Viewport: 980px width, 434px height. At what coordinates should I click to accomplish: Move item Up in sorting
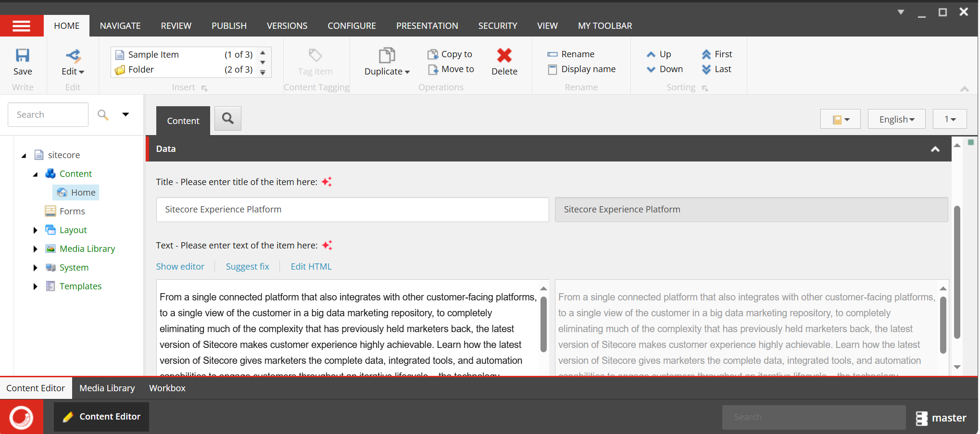point(659,54)
